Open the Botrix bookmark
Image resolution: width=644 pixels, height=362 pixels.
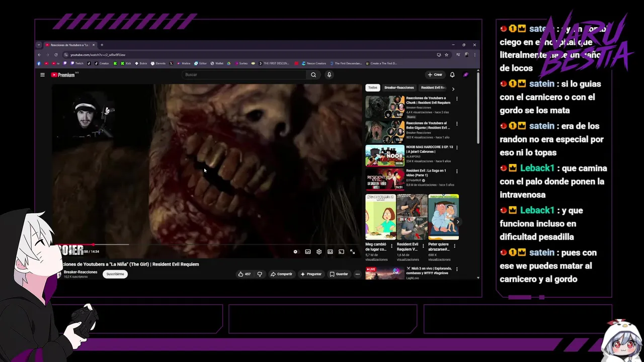coord(140,63)
